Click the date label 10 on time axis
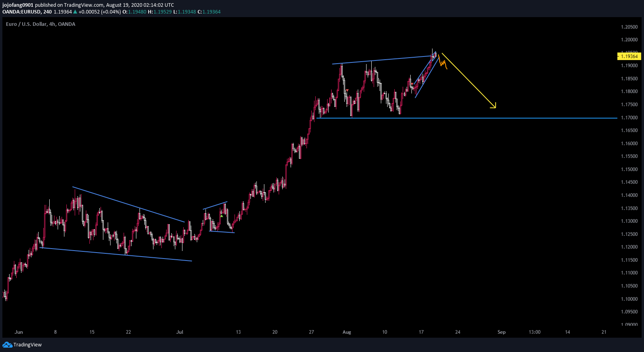This screenshot has height=352, width=644. [384, 332]
